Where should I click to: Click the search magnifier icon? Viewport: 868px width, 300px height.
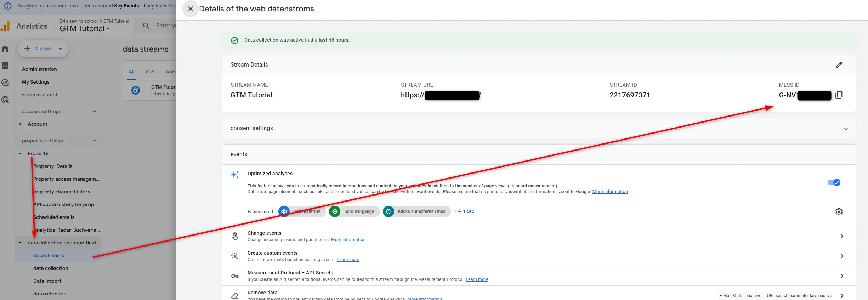pos(146,26)
